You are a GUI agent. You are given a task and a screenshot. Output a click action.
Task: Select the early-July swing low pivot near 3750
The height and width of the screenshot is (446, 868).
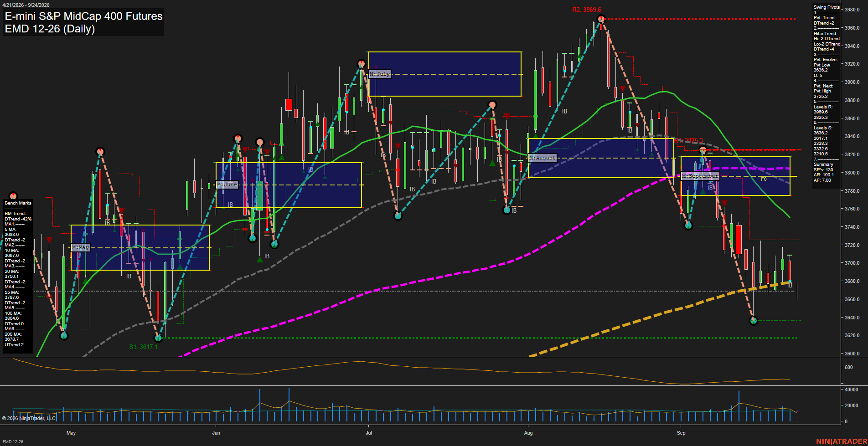398,215
